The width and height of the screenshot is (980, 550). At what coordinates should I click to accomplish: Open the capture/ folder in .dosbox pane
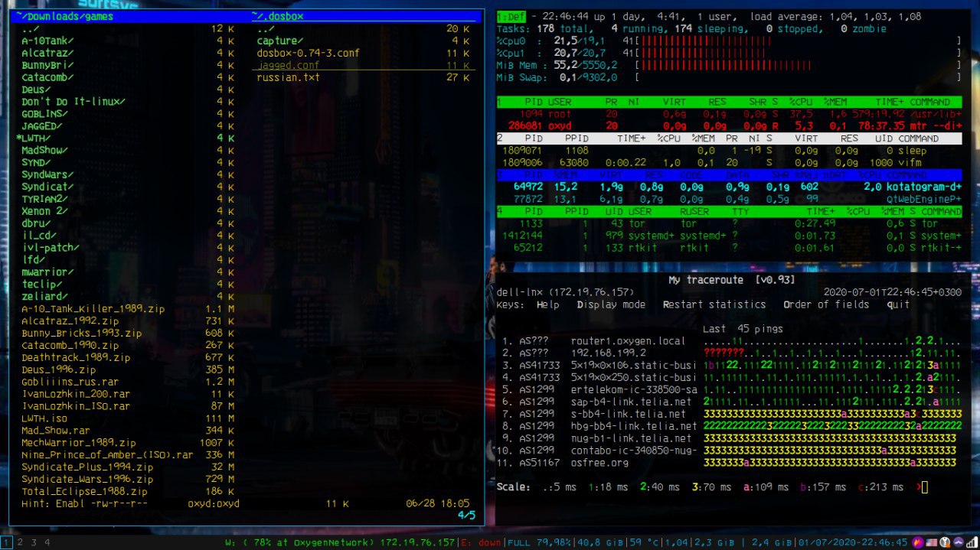pyautogui.click(x=279, y=41)
